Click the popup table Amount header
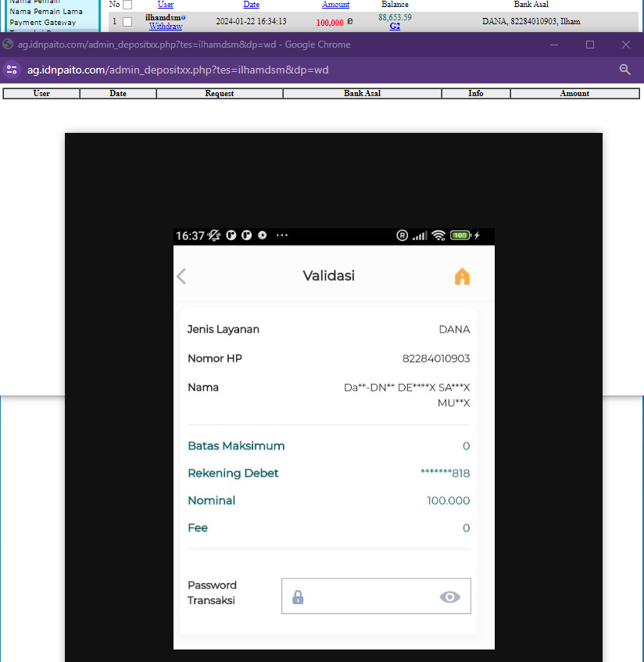The height and width of the screenshot is (662, 644). pos(574,93)
